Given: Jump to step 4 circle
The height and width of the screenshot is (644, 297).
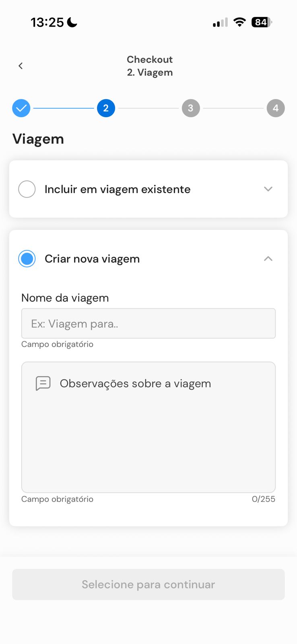Looking at the screenshot, I should click(x=276, y=108).
